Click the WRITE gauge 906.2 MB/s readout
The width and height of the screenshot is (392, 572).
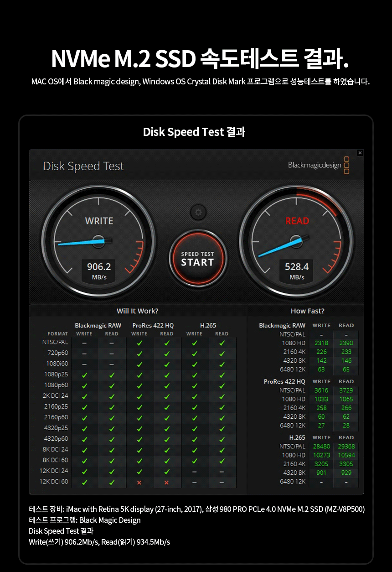click(x=99, y=271)
